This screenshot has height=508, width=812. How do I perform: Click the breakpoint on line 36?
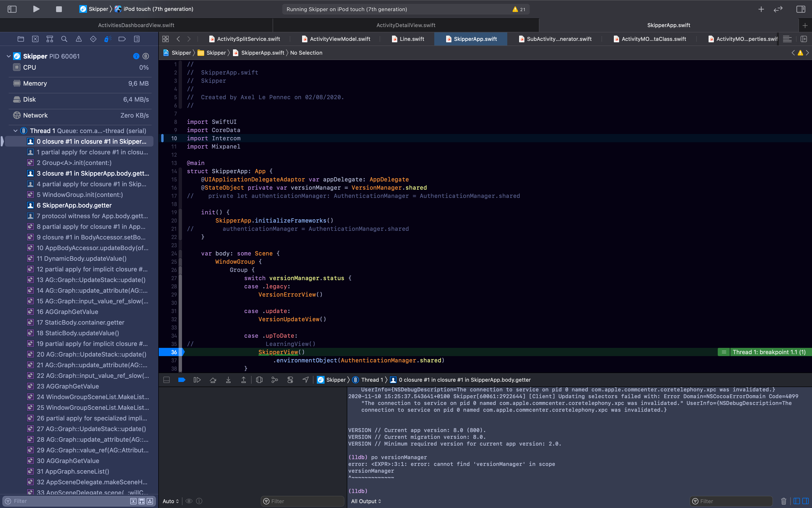[171, 352]
